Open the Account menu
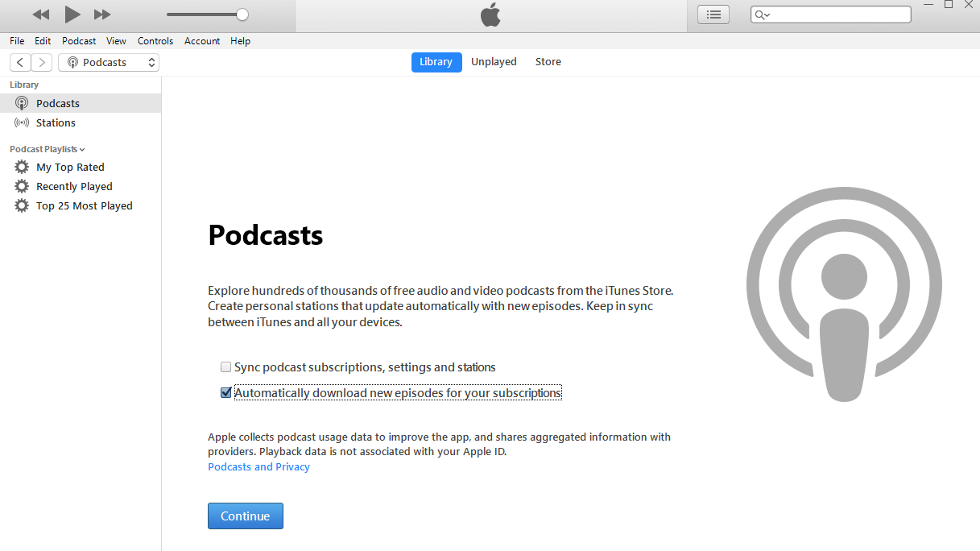The width and height of the screenshot is (980, 551). coord(202,41)
